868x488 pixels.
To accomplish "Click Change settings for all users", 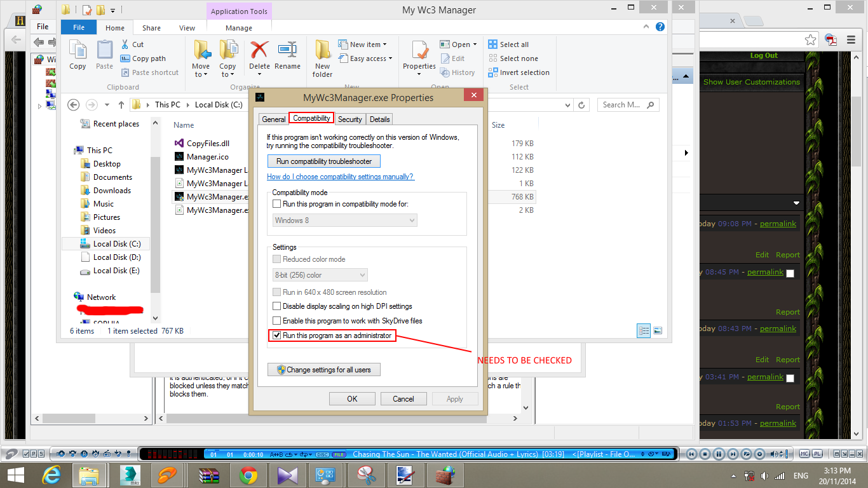I will 324,369.
